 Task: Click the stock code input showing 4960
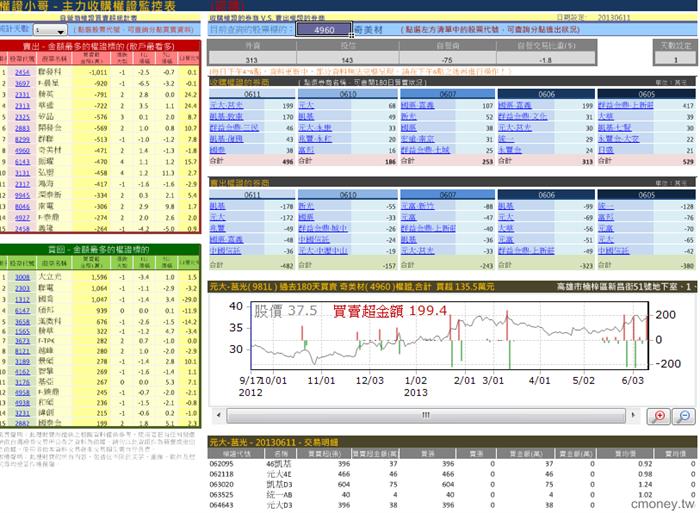point(324,30)
